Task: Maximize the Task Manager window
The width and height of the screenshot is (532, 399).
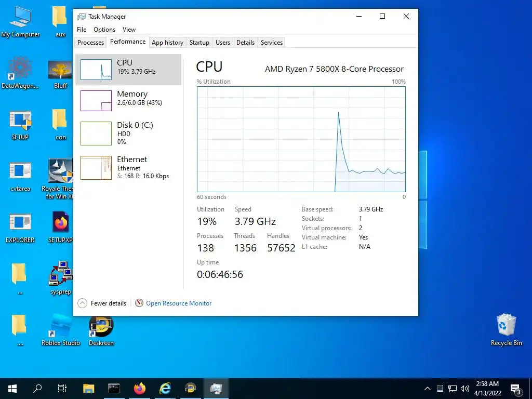Action: point(382,16)
